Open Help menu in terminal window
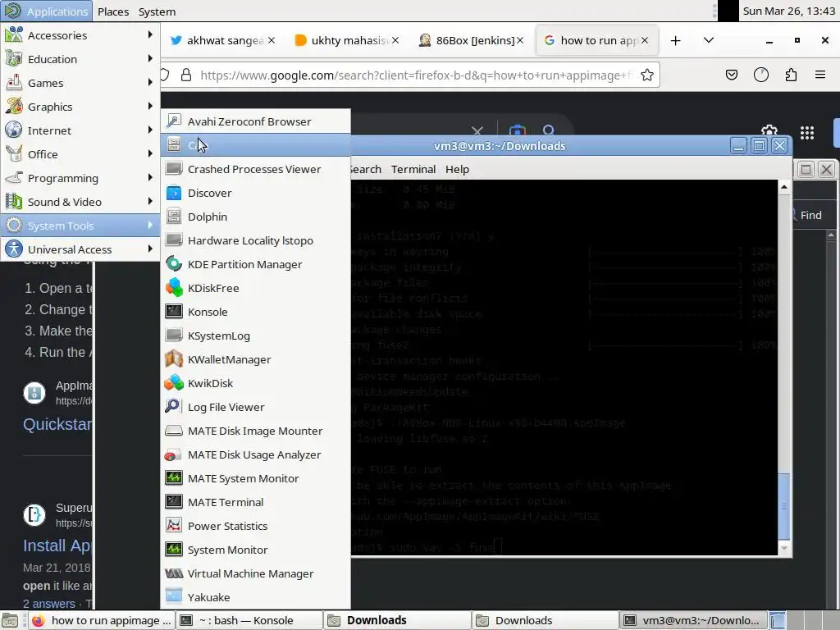 click(457, 169)
